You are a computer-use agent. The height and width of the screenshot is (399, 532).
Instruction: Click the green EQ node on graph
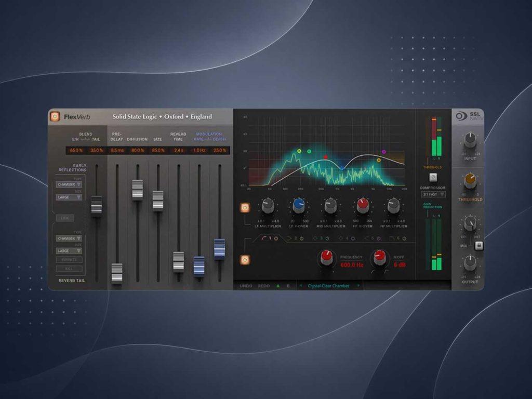(309, 151)
